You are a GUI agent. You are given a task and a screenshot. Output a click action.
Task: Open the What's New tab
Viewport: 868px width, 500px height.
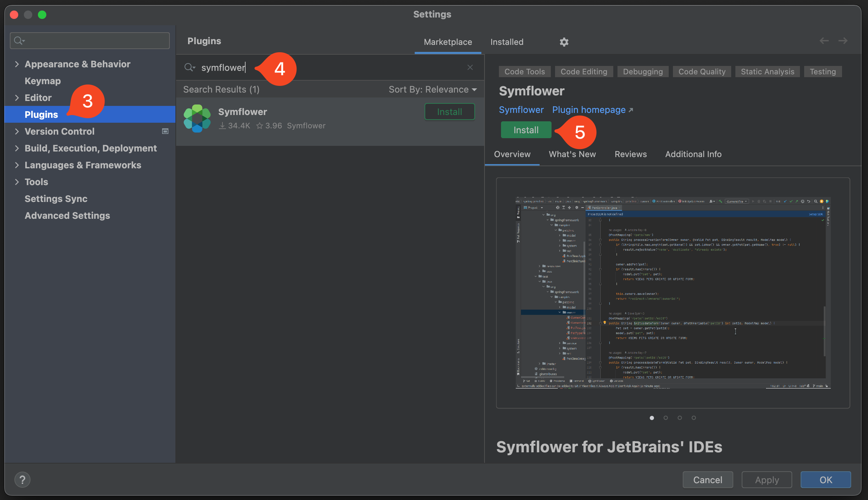572,154
